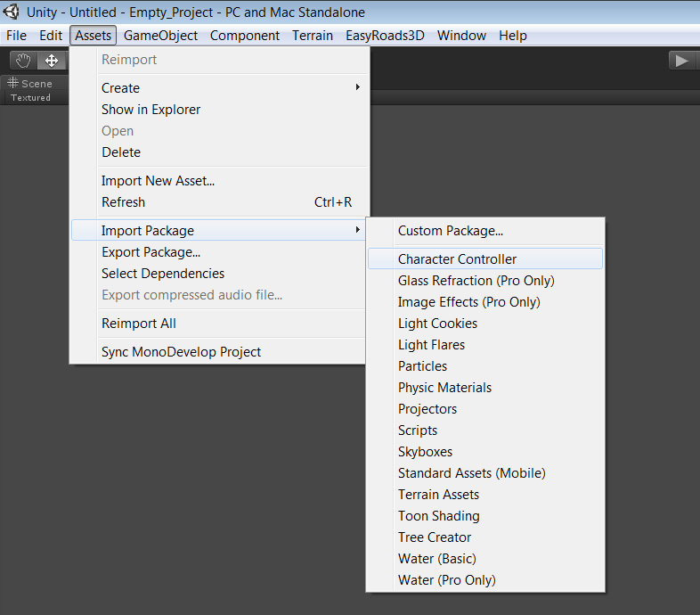Choose Sync MonoDevelop Project
The image size is (700, 615).
219,352
